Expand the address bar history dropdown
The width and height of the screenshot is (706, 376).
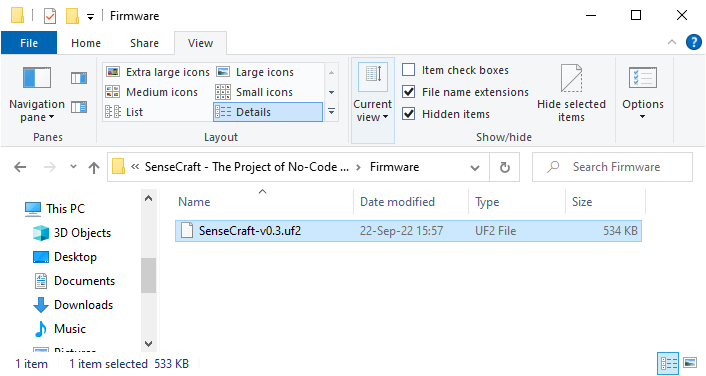pos(475,168)
